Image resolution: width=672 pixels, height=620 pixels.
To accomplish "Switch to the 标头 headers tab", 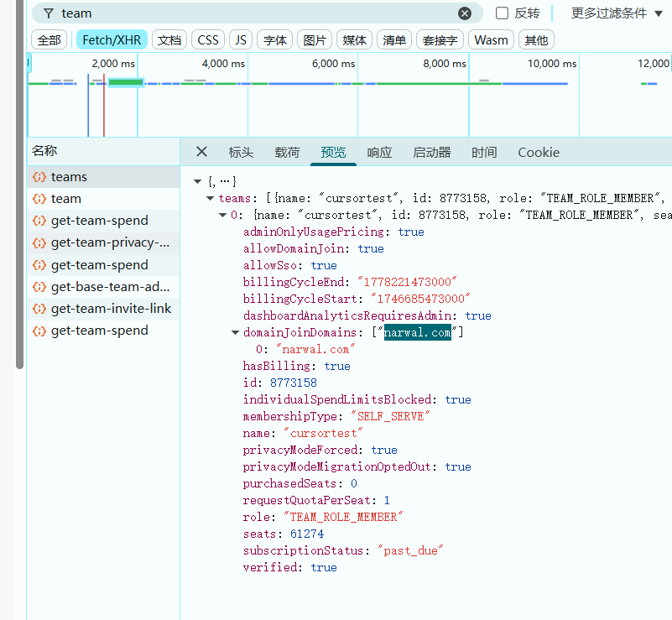I will pyautogui.click(x=241, y=153).
